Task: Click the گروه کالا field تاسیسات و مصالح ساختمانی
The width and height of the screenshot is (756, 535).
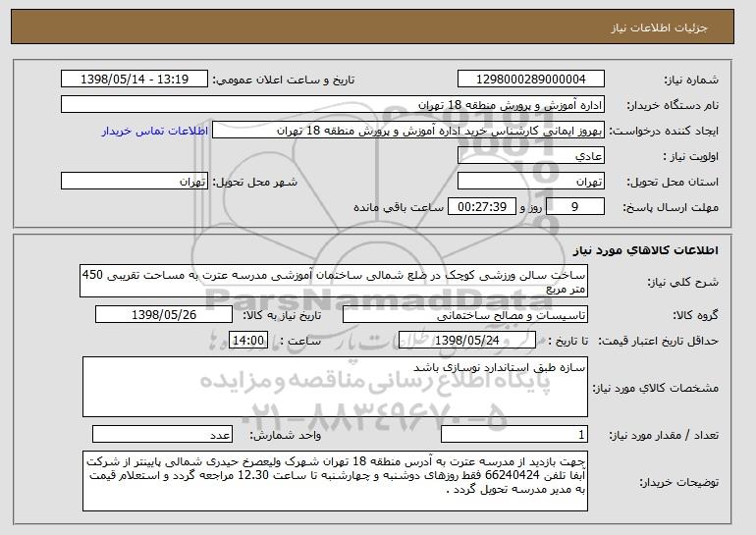Action: tap(465, 315)
